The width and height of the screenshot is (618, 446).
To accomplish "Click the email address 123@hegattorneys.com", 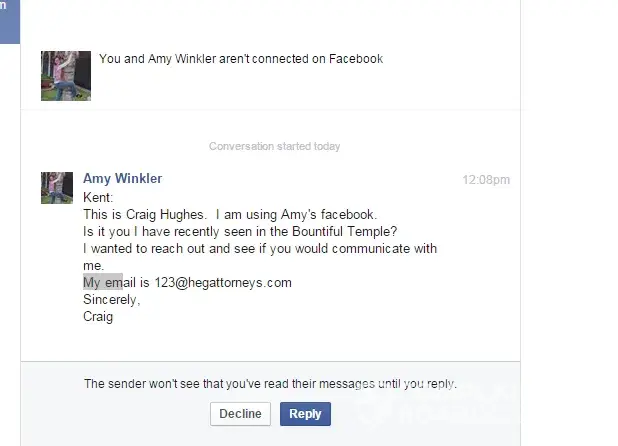I will 223,282.
